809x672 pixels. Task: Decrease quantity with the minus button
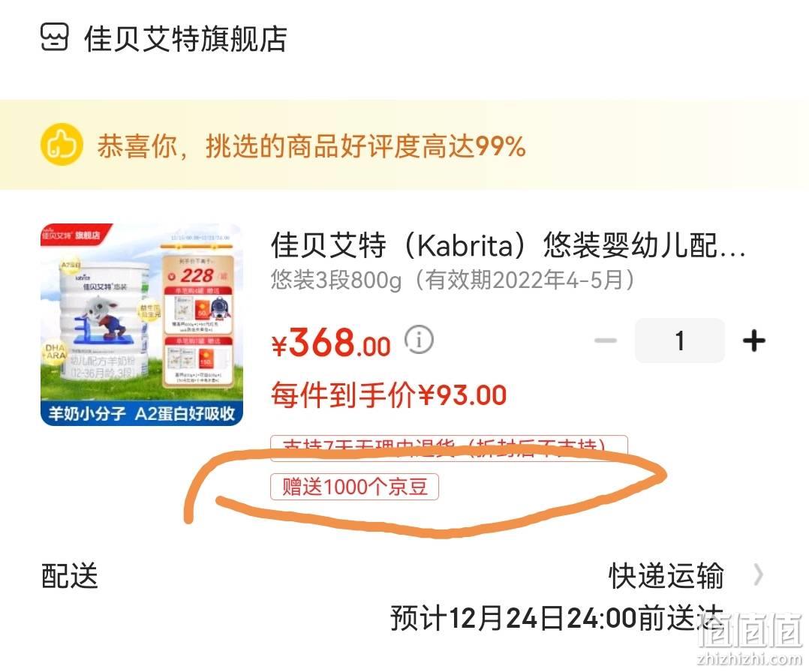606,340
